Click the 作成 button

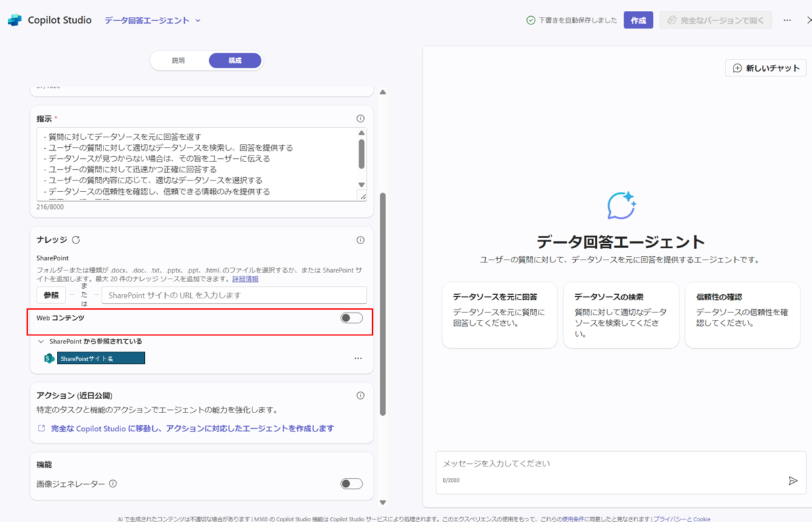click(638, 20)
